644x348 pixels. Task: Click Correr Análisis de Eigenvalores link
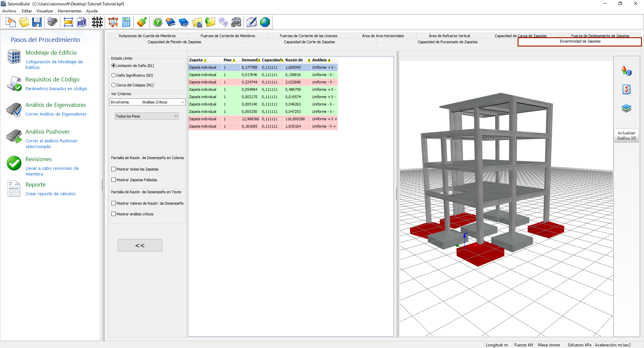click(x=56, y=114)
